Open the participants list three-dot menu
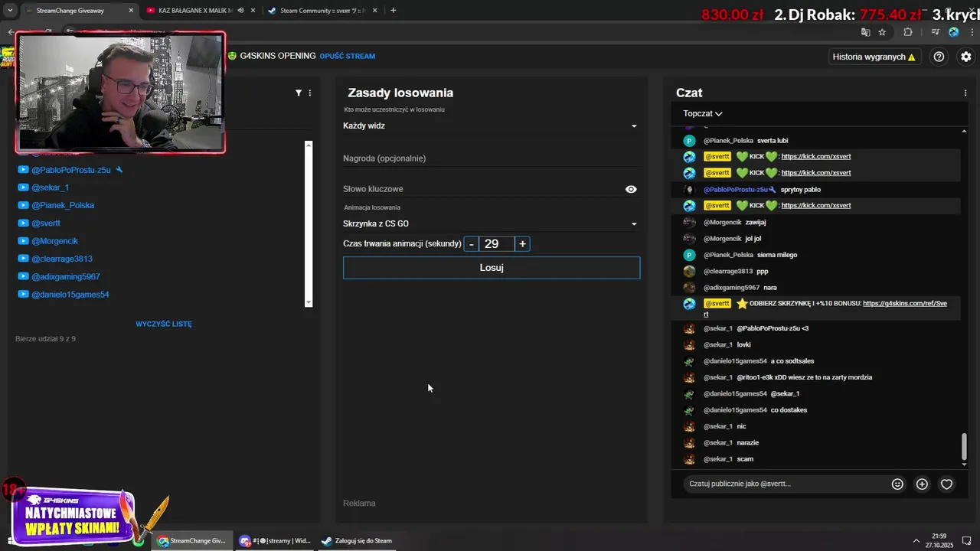Viewport: 980px width, 551px height. point(310,93)
